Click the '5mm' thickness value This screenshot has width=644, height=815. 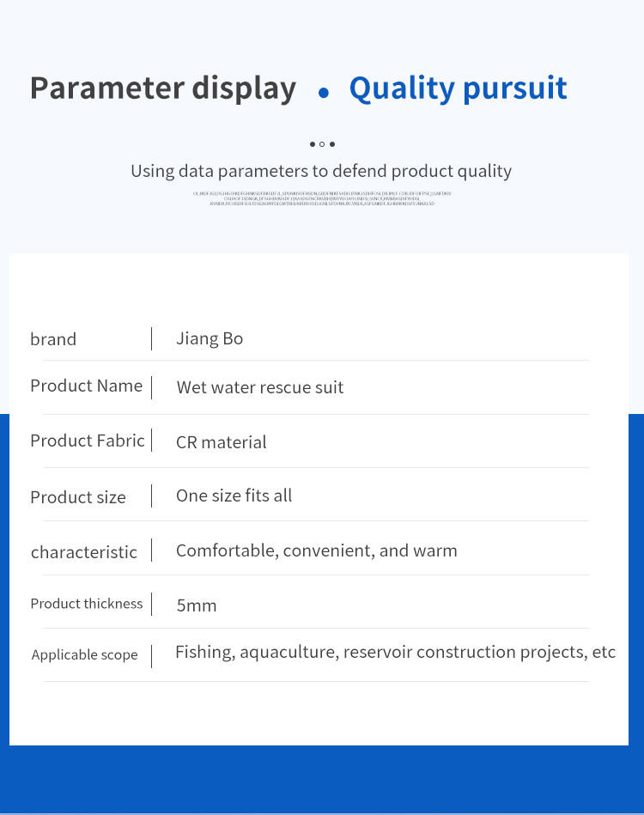tap(197, 605)
